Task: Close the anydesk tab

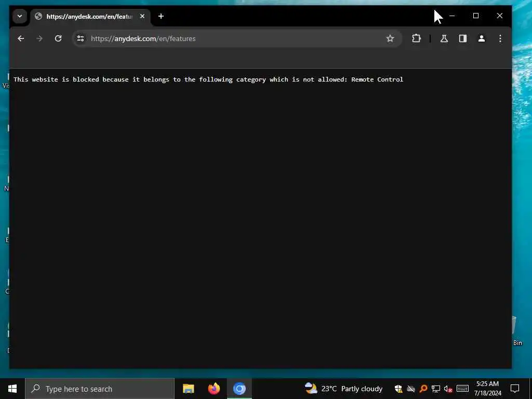Action: pos(142,16)
